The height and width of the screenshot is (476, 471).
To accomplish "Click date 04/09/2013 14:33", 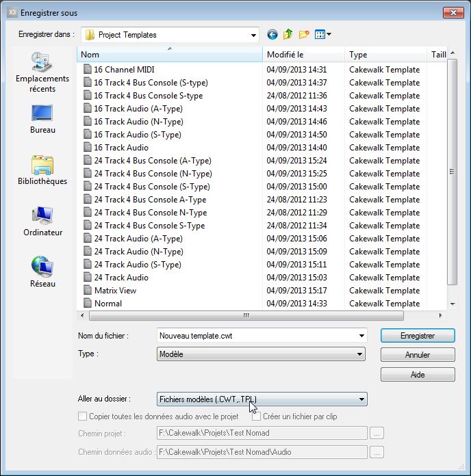I will 296,303.
